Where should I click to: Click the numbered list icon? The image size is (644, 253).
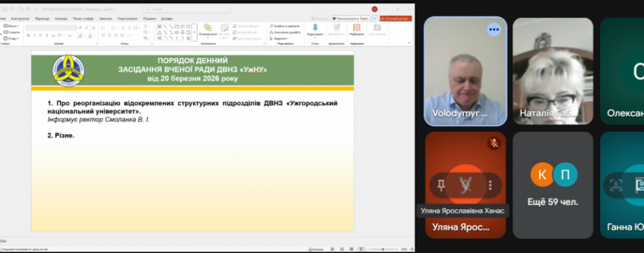tap(113, 27)
